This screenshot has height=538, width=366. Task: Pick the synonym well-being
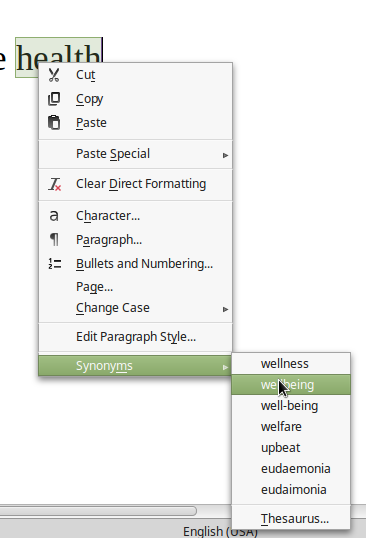pyautogui.click(x=291, y=406)
